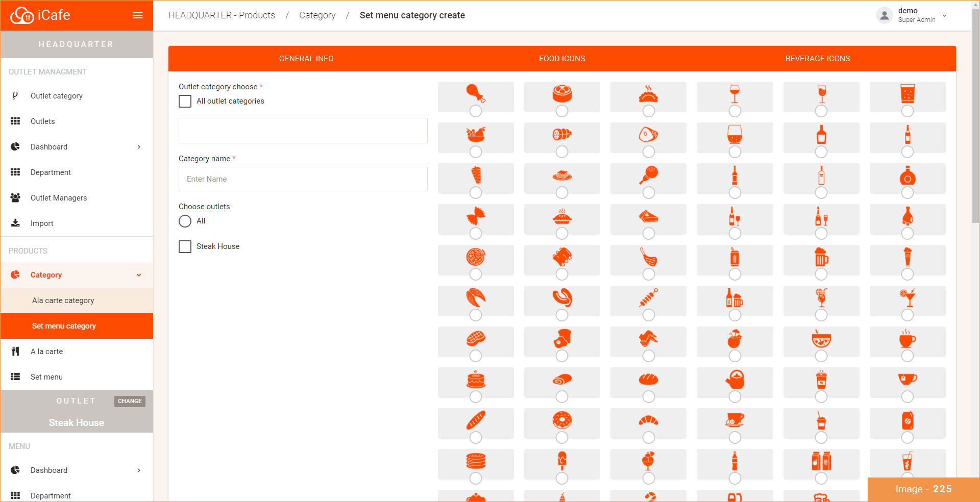The height and width of the screenshot is (502, 980).
Task: Pick the hot coffee cup icon
Action: click(x=908, y=338)
